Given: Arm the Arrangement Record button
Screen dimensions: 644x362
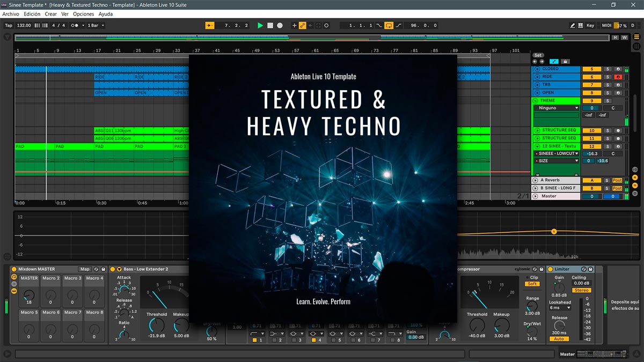Looking at the screenshot, I should click(x=280, y=25).
